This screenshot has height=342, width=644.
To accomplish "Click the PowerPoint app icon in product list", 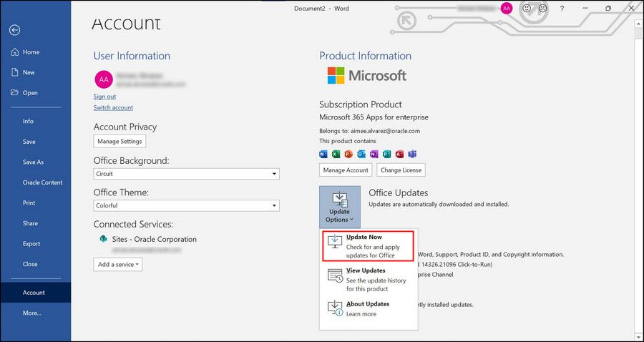I will pyautogui.click(x=348, y=154).
